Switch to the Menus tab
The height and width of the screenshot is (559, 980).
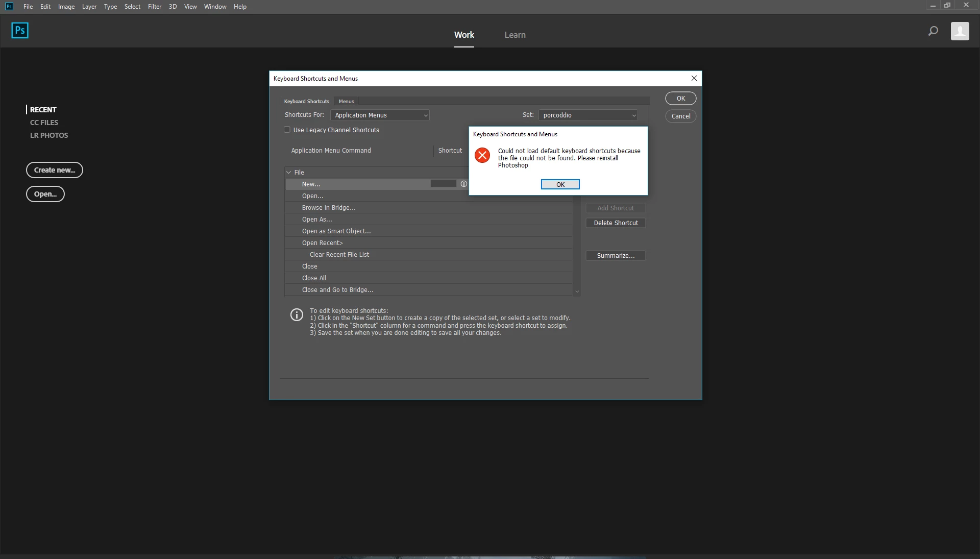(346, 102)
